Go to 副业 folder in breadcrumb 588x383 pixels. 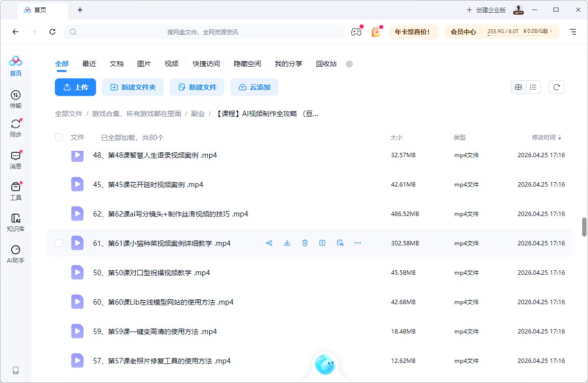[x=198, y=114]
